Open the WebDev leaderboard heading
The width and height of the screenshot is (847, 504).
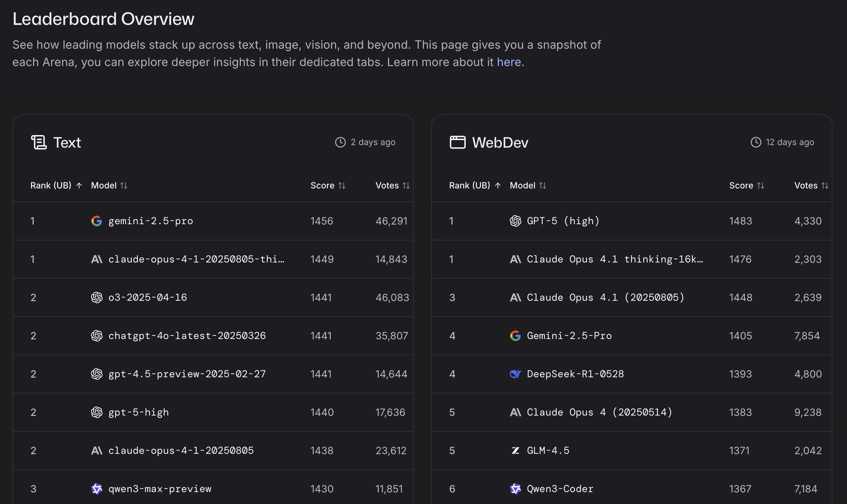tap(500, 143)
